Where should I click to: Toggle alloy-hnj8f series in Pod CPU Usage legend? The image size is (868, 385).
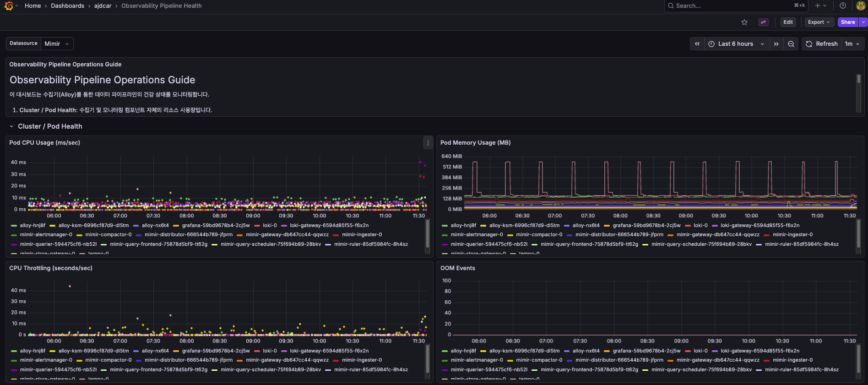coord(33,225)
